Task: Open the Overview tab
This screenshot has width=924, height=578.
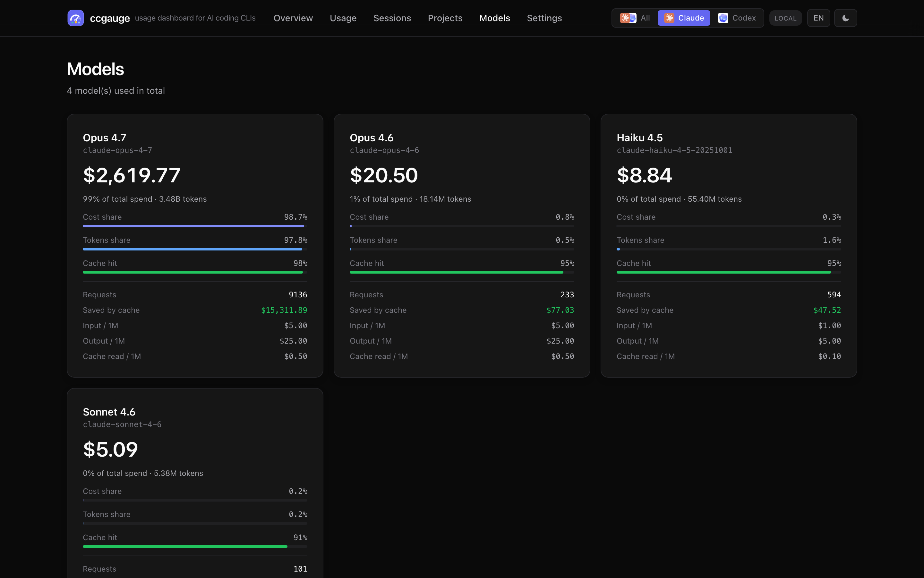Action: point(293,18)
